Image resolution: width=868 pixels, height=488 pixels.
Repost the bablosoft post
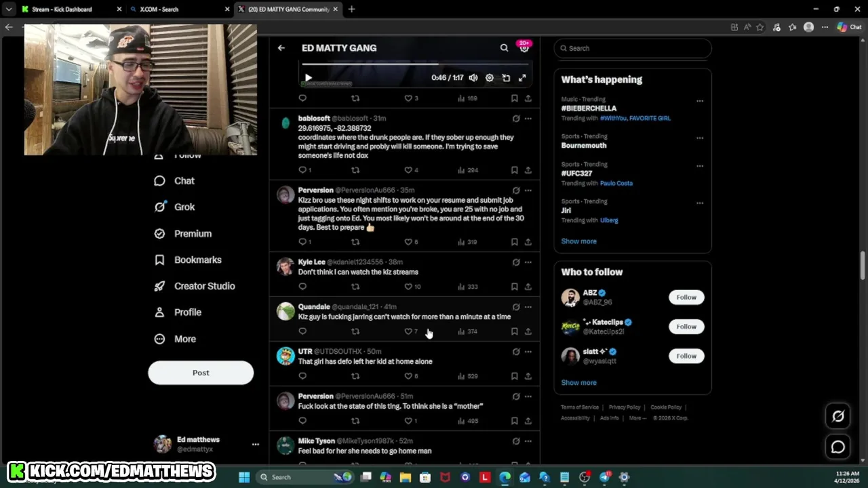pos(355,170)
